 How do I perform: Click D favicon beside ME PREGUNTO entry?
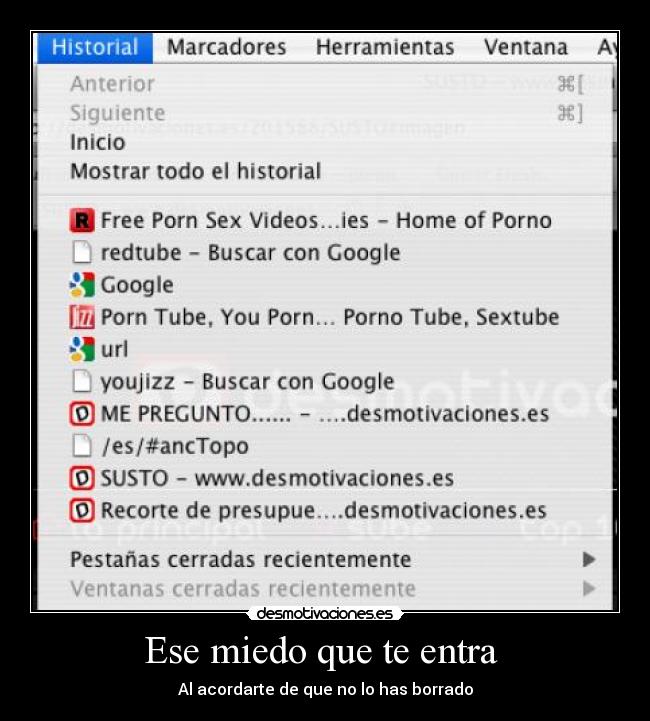tap(82, 413)
